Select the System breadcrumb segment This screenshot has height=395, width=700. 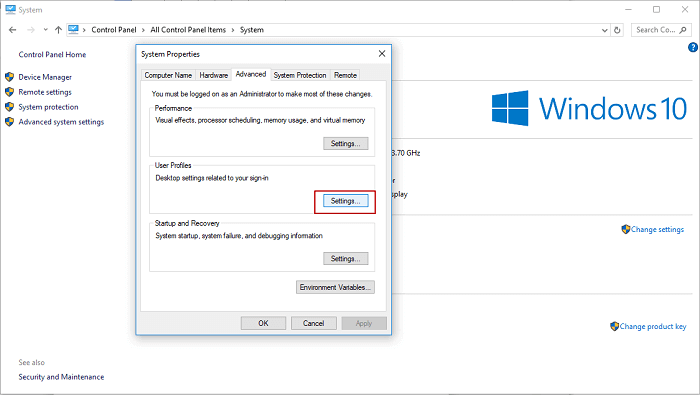point(252,30)
